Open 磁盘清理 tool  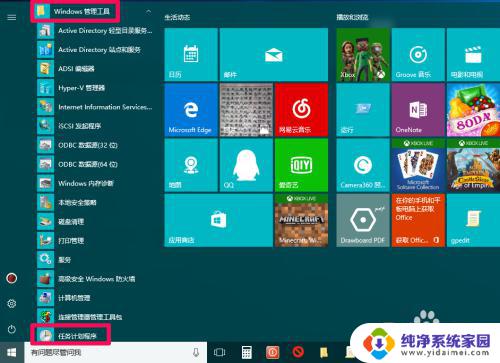(x=95, y=222)
